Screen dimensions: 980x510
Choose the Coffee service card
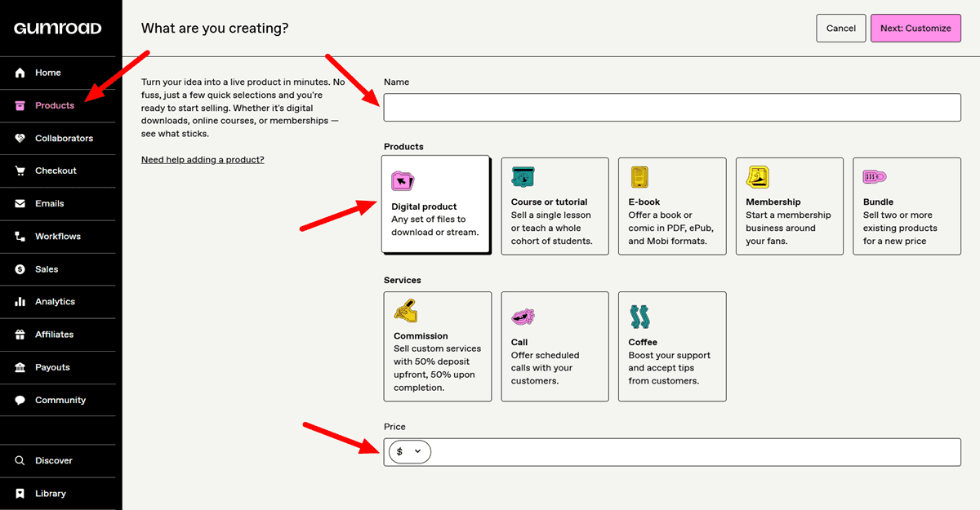point(672,347)
